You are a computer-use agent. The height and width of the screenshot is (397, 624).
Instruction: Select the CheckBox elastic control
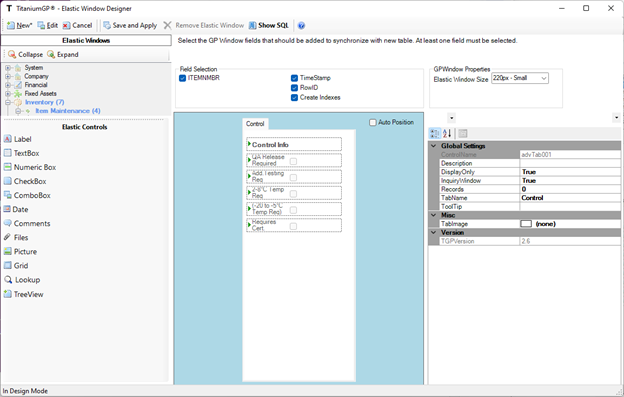coord(25,181)
